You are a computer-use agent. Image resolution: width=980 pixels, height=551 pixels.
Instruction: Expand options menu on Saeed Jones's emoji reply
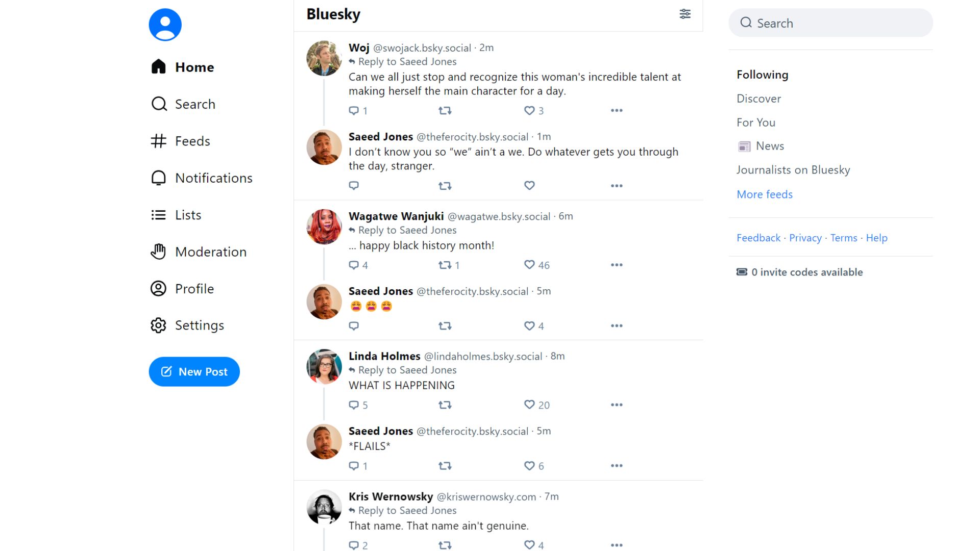(616, 325)
